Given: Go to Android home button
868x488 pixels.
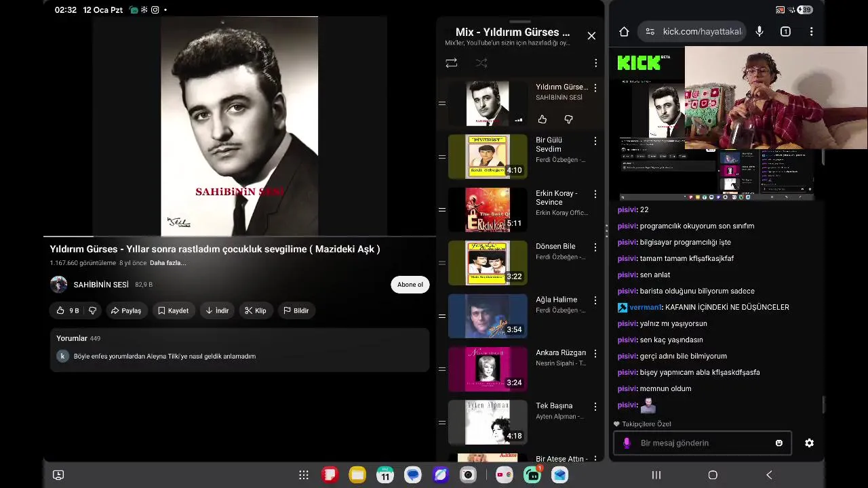Looking at the screenshot, I should (713, 475).
